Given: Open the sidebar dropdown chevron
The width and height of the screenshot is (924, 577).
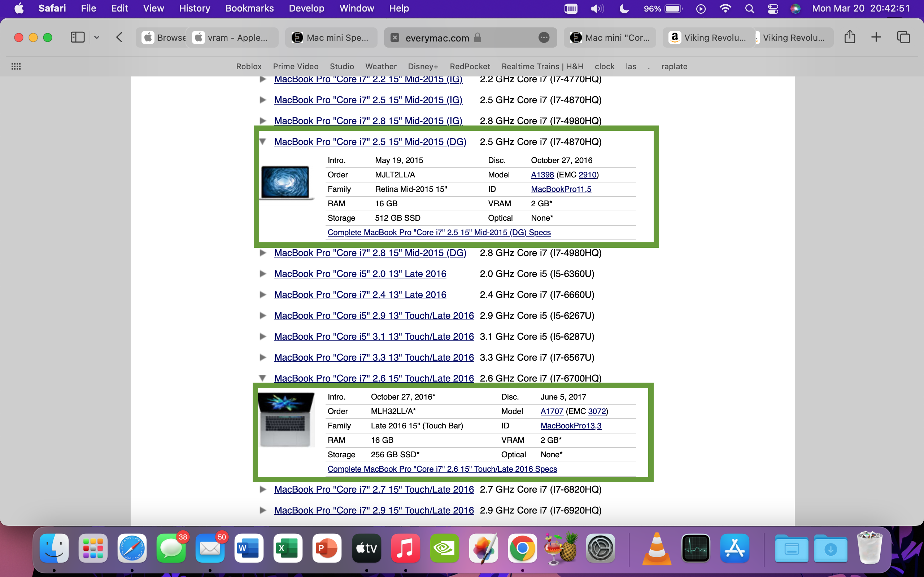Looking at the screenshot, I should (x=97, y=38).
